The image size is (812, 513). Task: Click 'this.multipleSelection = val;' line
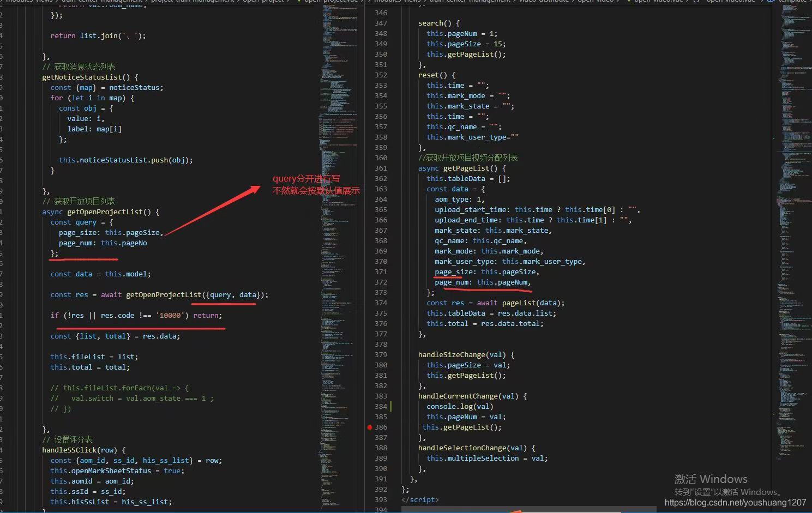pyautogui.click(x=487, y=458)
